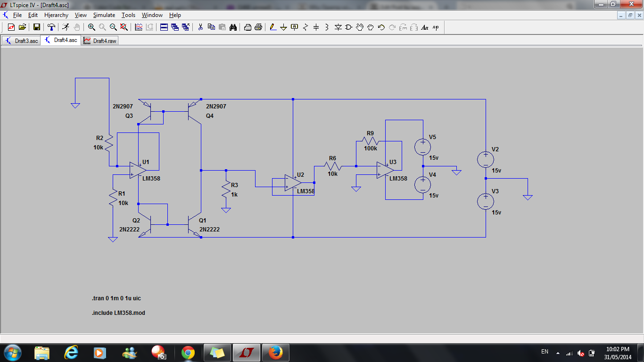Switch to the Draft3.asc tab
Image resolution: width=644 pixels, height=362 pixels.
click(x=22, y=41)
